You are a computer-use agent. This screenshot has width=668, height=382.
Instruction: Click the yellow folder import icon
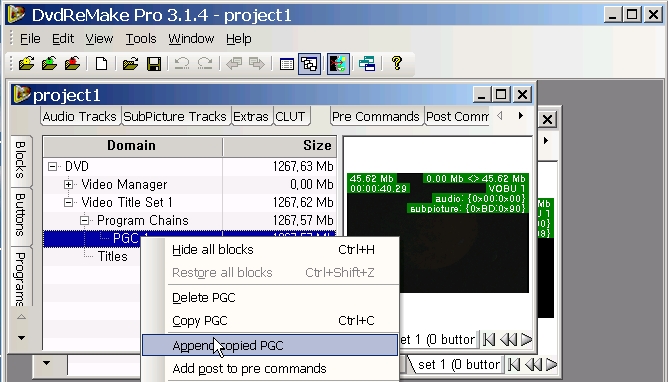26,64
